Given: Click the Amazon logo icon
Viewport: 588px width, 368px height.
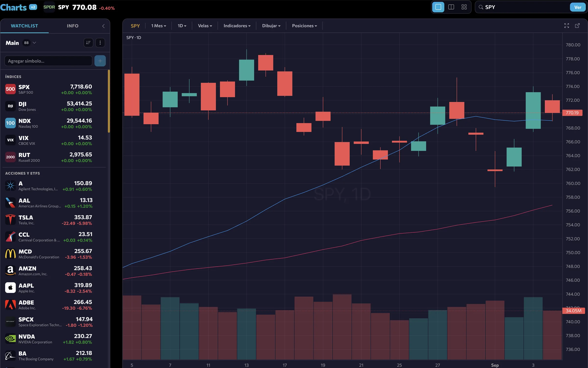Looking at the screenshot, I should pos(10,271).
